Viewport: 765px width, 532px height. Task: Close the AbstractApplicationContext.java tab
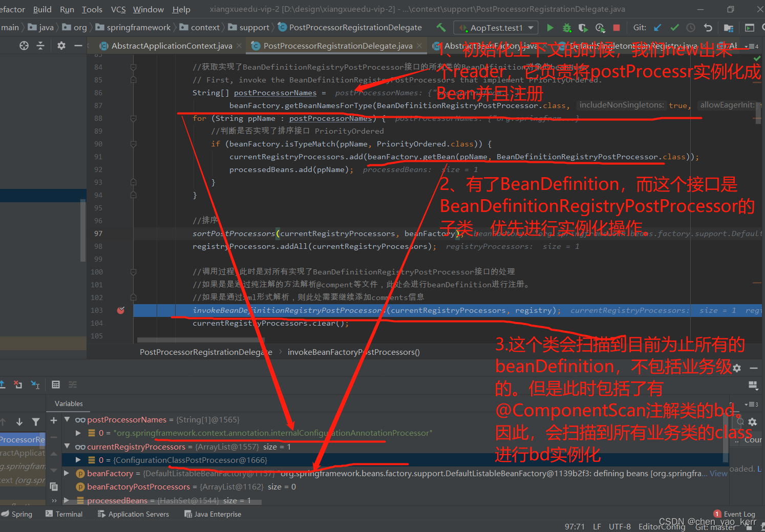pos(239,46)
